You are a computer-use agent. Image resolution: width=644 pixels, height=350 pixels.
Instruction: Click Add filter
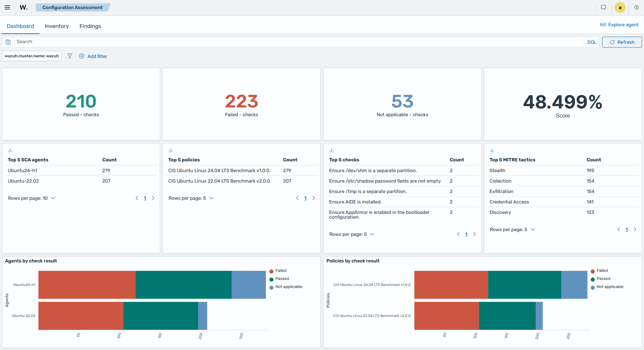(93, 56)
